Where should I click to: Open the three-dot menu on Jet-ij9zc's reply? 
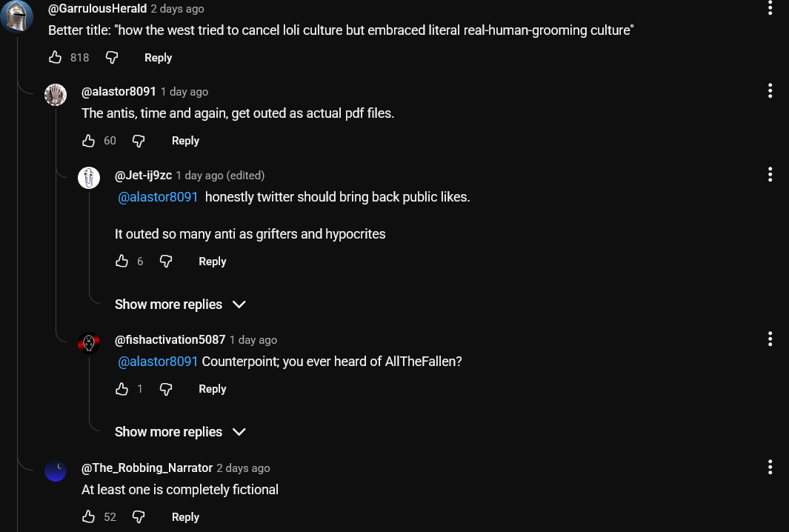pyautogui.click(x=770, y=175)
